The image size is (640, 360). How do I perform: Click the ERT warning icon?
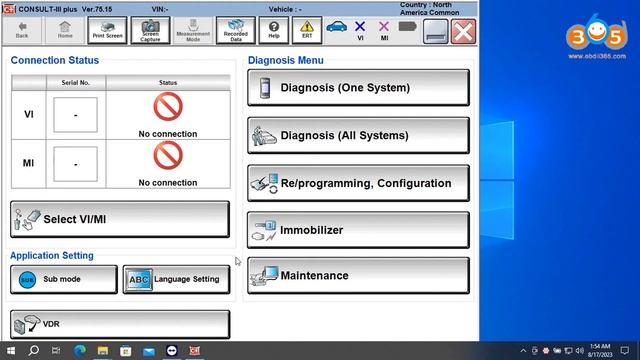point(307,30)
